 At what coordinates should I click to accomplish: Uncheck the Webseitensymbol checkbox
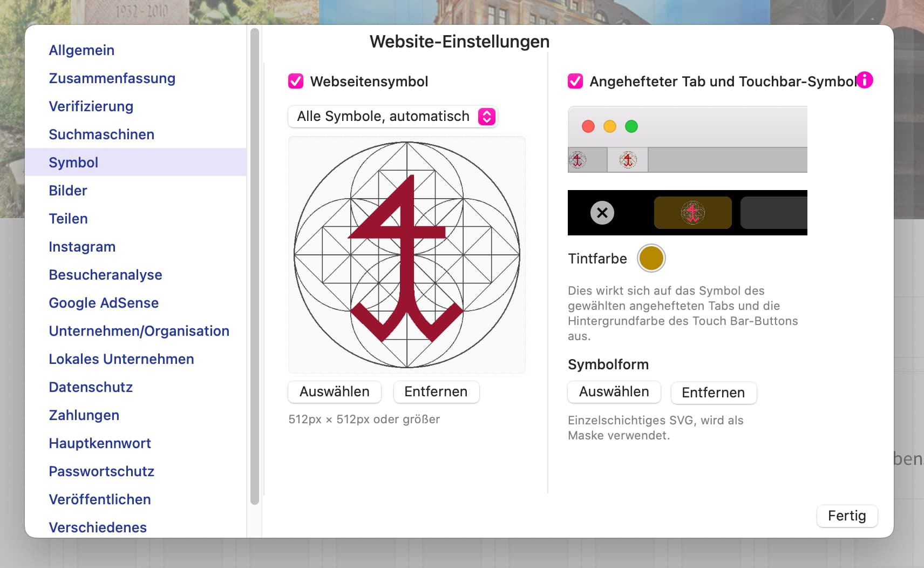(296, 81)
